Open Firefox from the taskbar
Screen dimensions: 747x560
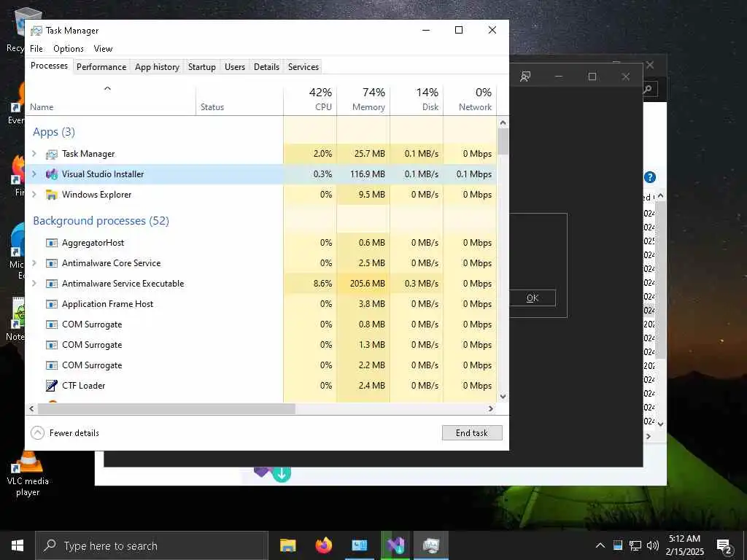point(323,545)
